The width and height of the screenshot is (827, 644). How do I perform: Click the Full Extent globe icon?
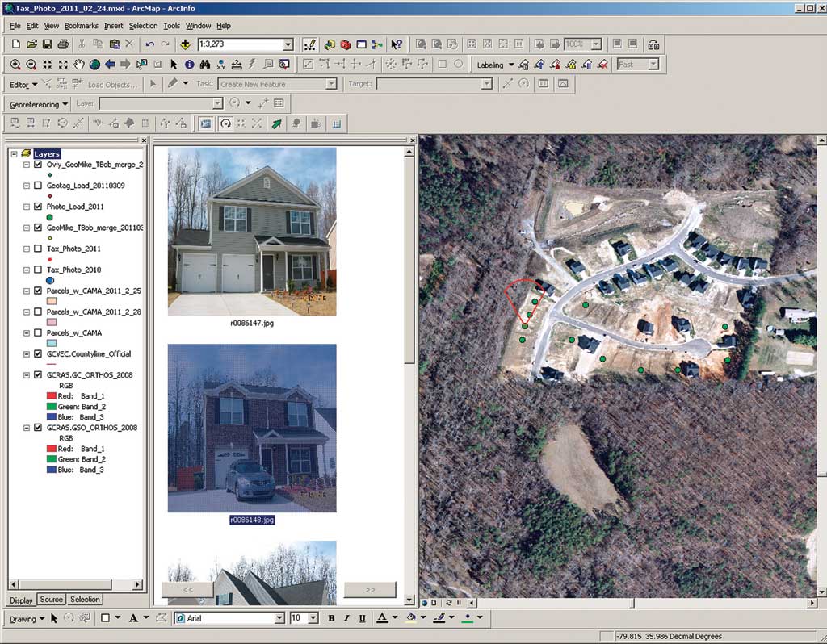(x=95, y=65)
